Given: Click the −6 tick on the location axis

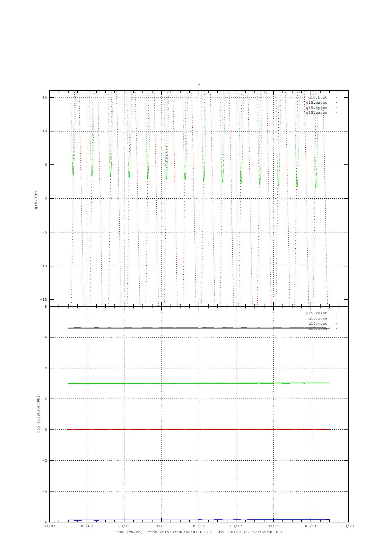Looking at the screenshot, I should tap(45, 522).
